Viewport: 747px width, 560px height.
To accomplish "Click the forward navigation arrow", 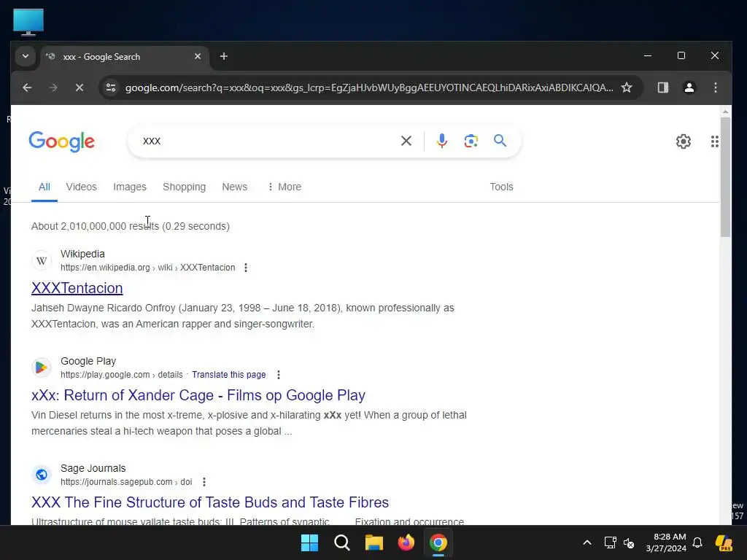I will 53,87.
